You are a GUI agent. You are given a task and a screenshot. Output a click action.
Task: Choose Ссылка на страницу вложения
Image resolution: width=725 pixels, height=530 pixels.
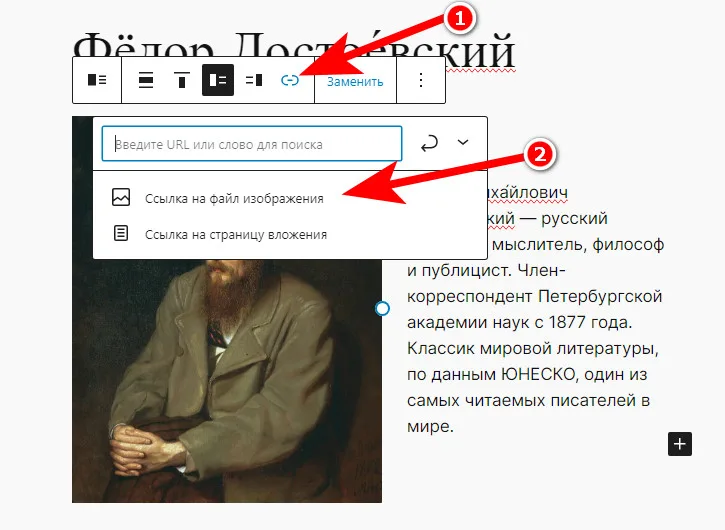[236, 234]
